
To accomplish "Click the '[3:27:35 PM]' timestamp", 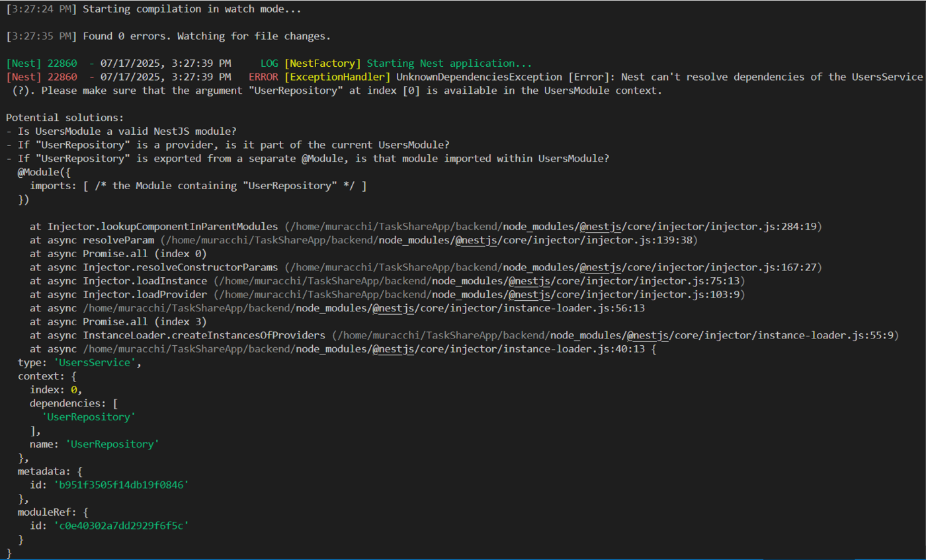I will (x=41, y=36).
